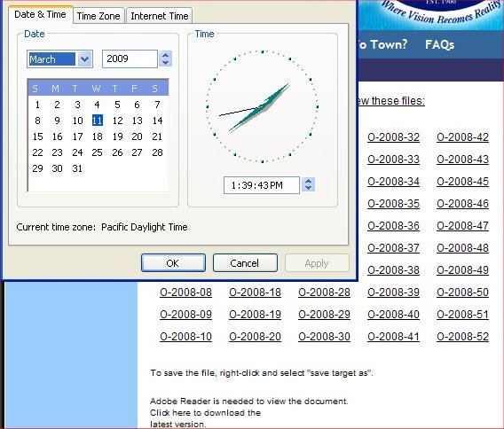Viewport: 504px width, 429px height.
Task: Select day 31 in the calendar
Action: 77,168
